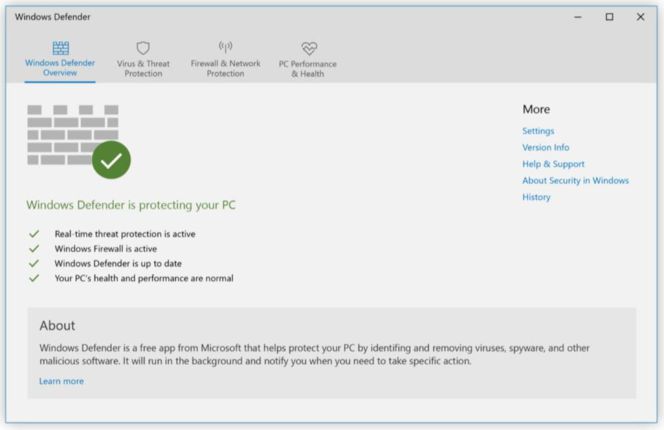The height and width of the screenshot is (430, 664).
Task: Follow the Learn more link
Action: tap(61, 381)
